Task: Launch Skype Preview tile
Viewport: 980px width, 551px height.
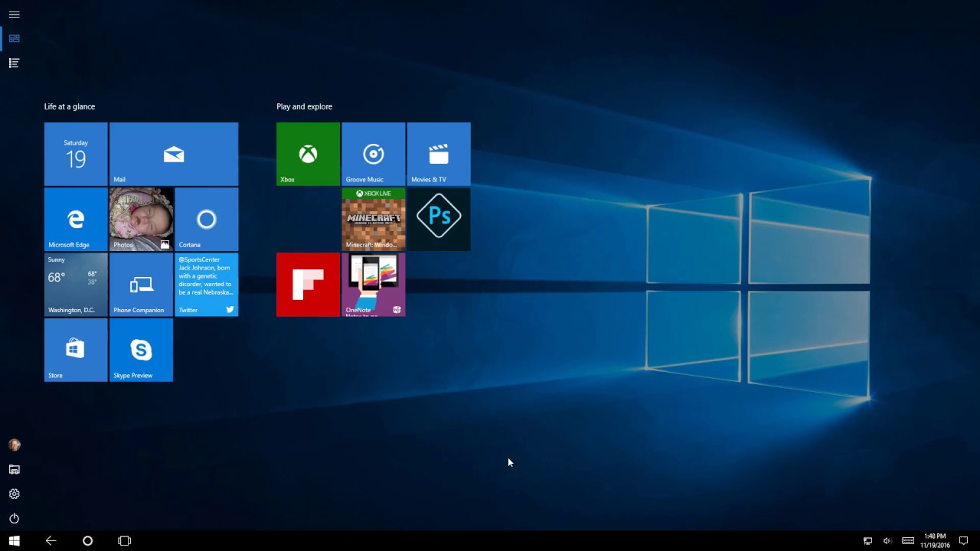Action: [141, 350]
